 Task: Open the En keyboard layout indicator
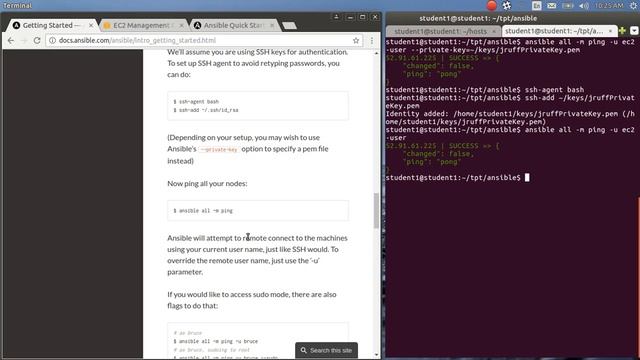(x=537, y=5)
